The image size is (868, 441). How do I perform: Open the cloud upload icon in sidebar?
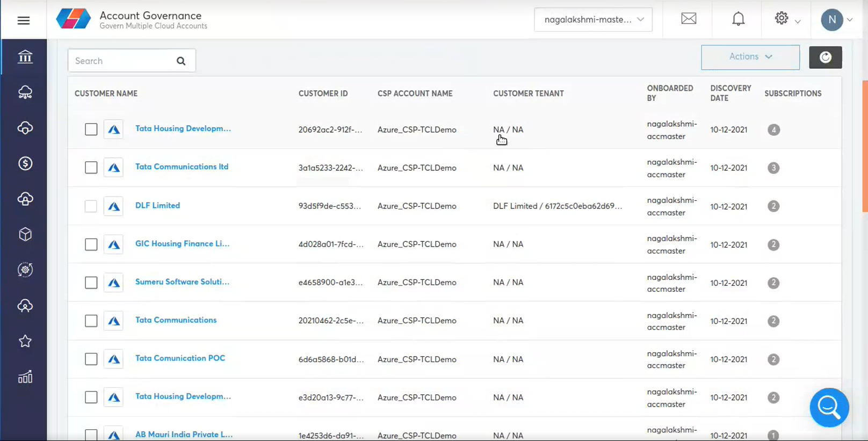coord(25,199)
